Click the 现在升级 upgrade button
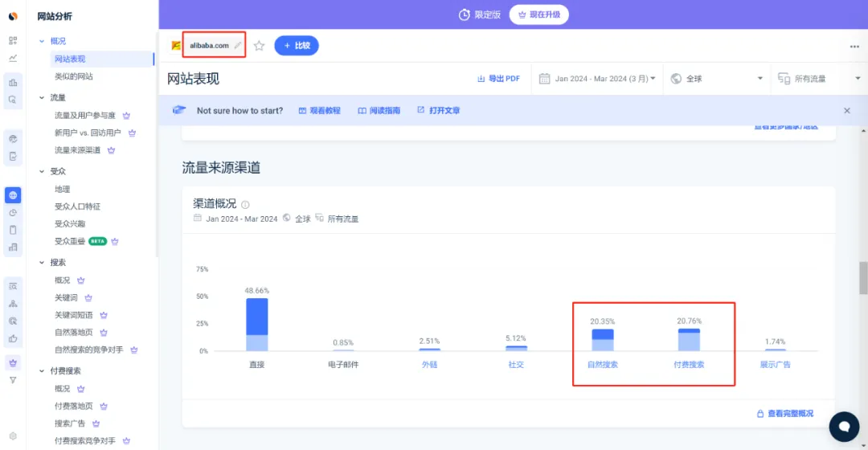The image size is (868, 450). tap(539, 14)
